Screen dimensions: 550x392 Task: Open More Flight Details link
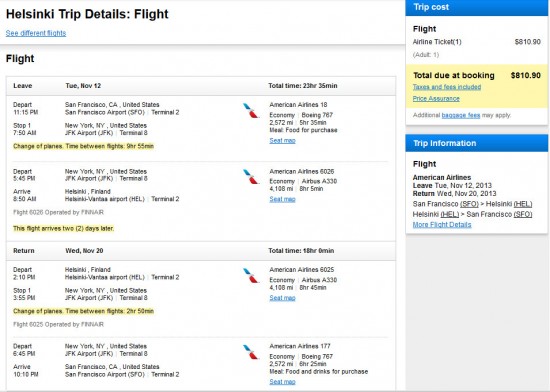442,225
